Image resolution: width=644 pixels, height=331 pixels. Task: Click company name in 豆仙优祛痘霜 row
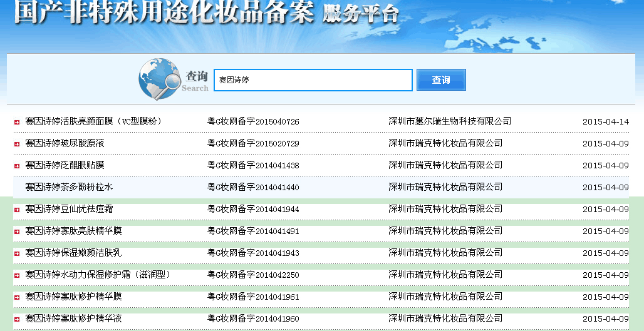445,209
